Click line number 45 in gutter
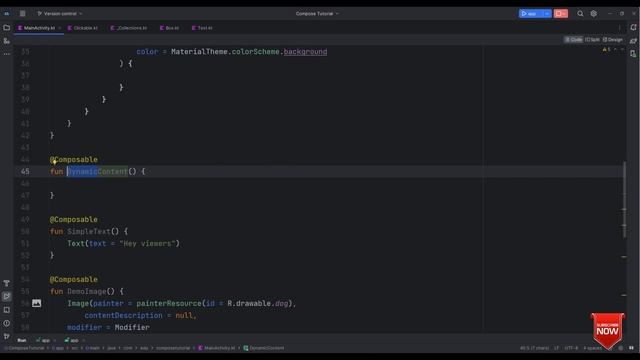This screenshot has height=360, width=640. (x=25, y=171)
